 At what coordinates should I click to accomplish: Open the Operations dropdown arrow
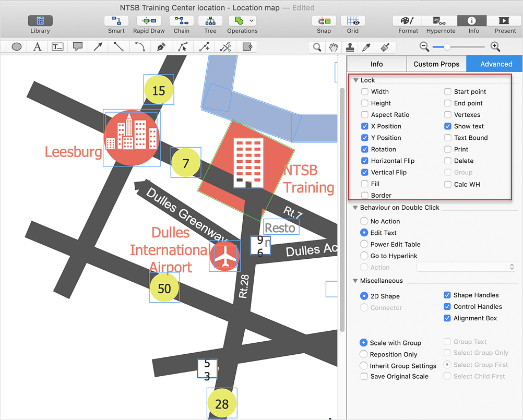(252, 21)
